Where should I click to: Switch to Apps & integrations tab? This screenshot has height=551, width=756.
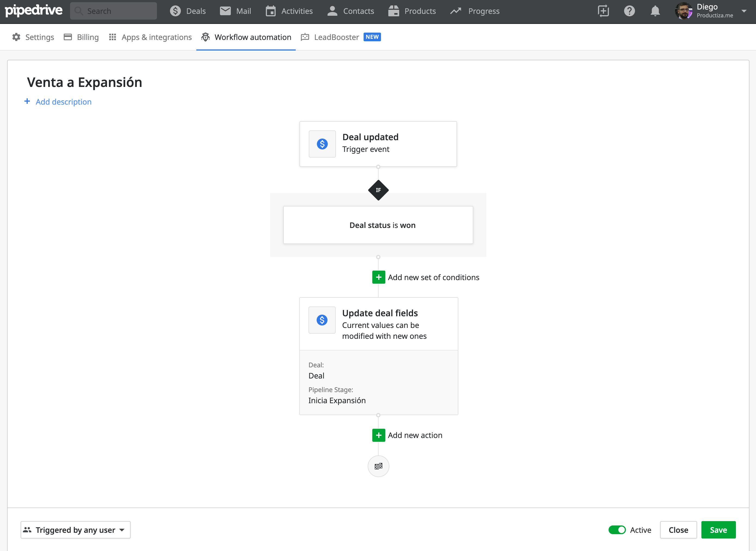click(x=150, y=37)
